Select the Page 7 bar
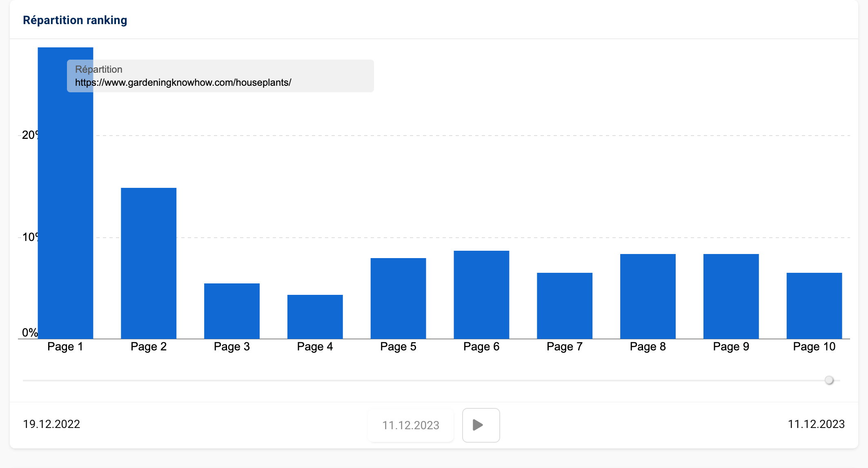The image size is (868, 468). (565, 305)
